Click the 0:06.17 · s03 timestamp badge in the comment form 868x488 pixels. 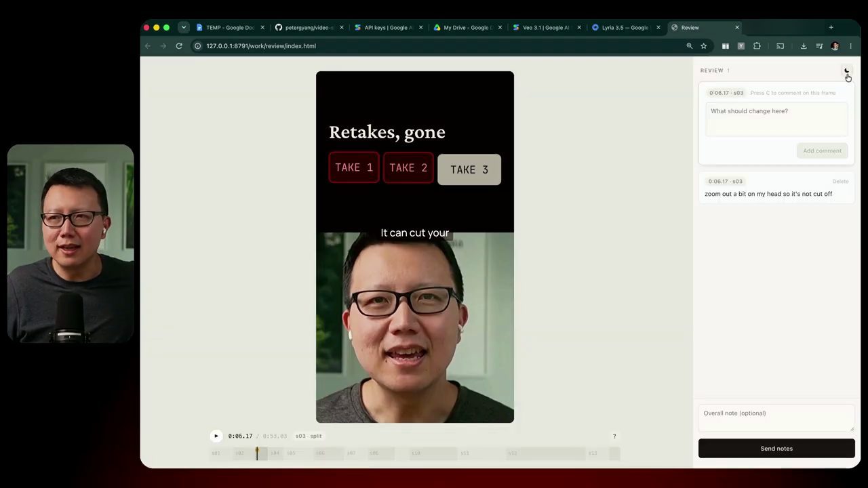(x=726, y=93)
